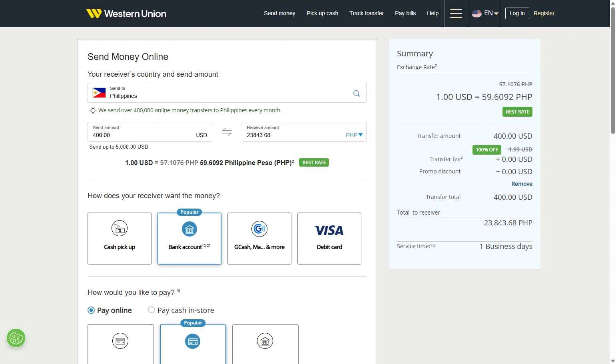Open Pay bills menu item

coord(405,13)
